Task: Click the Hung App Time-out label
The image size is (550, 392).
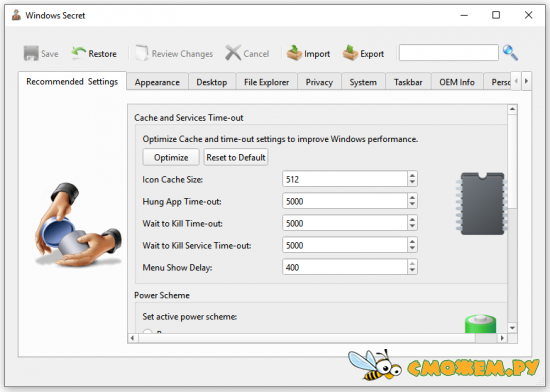Action: [x=182, y=202]
